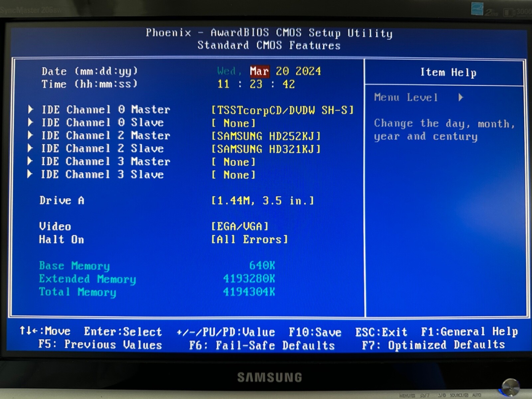
Task: Expand IDE Channel 0 Slave arrow
Action: coord(31,122)
